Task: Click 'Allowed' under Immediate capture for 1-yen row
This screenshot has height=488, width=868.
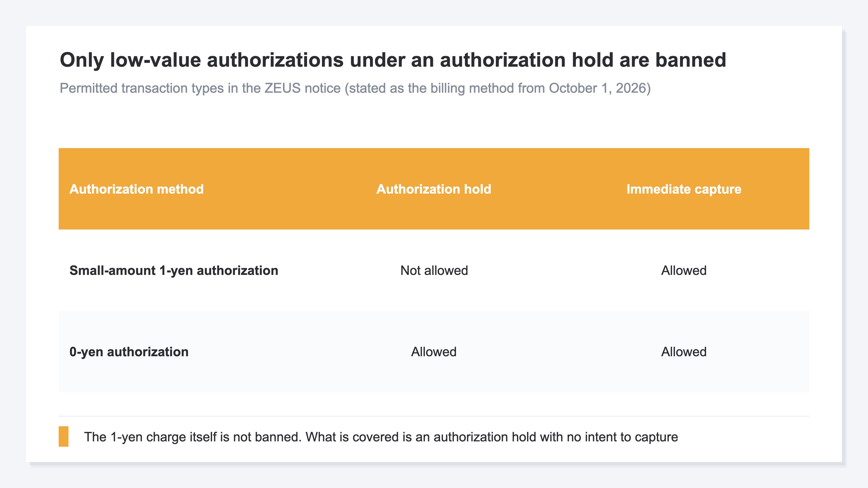Action: pos(684,271)
